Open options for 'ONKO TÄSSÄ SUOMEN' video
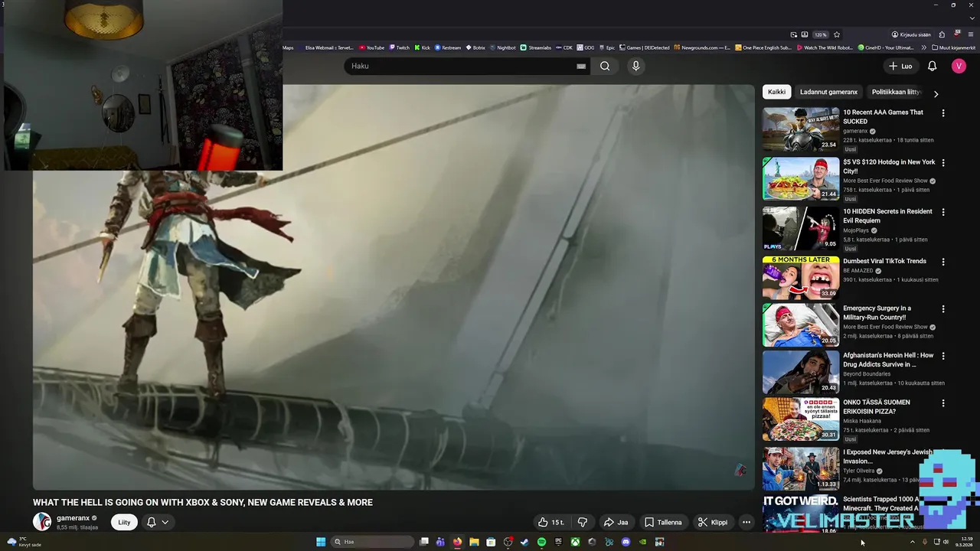The width and height of the screenshot is (980, 551). (x=942, y=403)
